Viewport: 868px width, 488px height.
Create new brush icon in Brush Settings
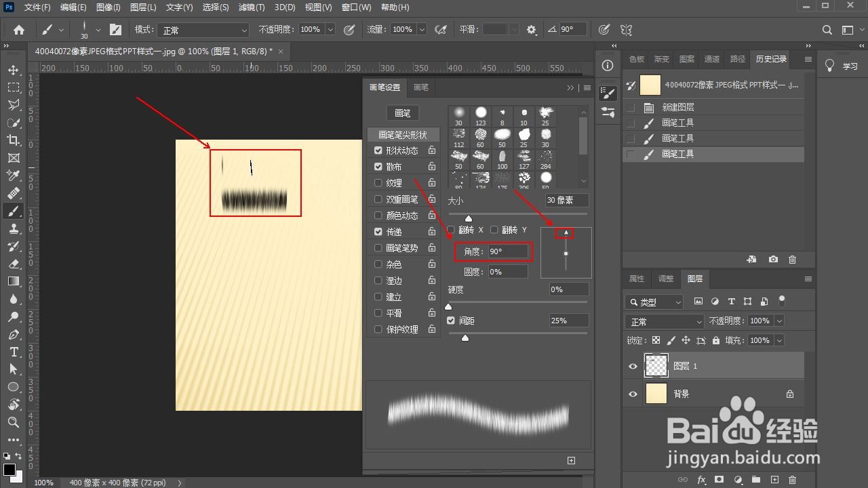tap(571, 460)
